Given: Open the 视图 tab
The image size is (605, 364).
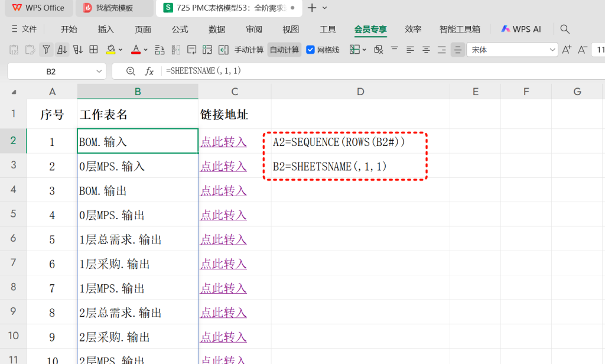Looking at the screenshot, I should [x=291, y=30].
